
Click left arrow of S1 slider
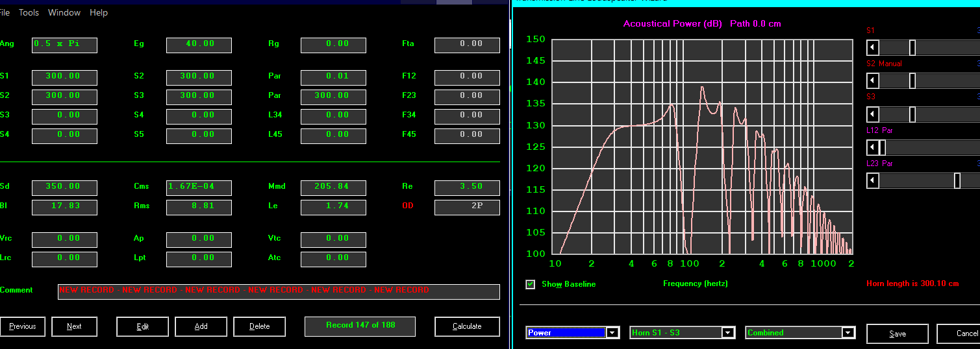(873, 47)
